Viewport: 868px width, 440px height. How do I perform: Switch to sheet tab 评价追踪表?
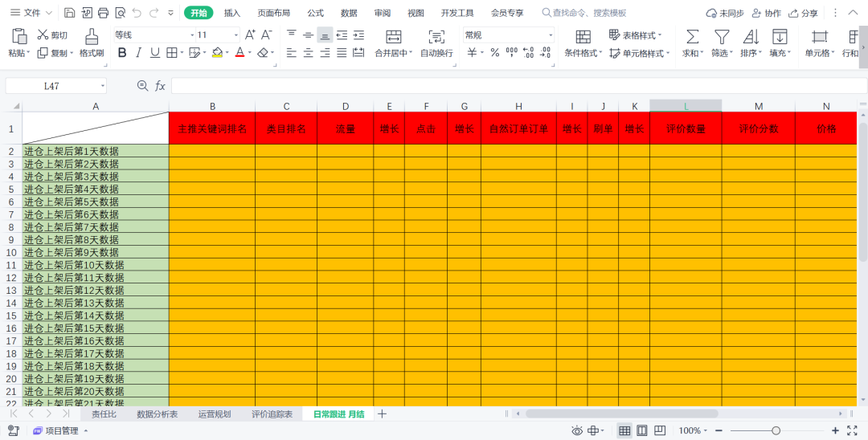(272, 414)
